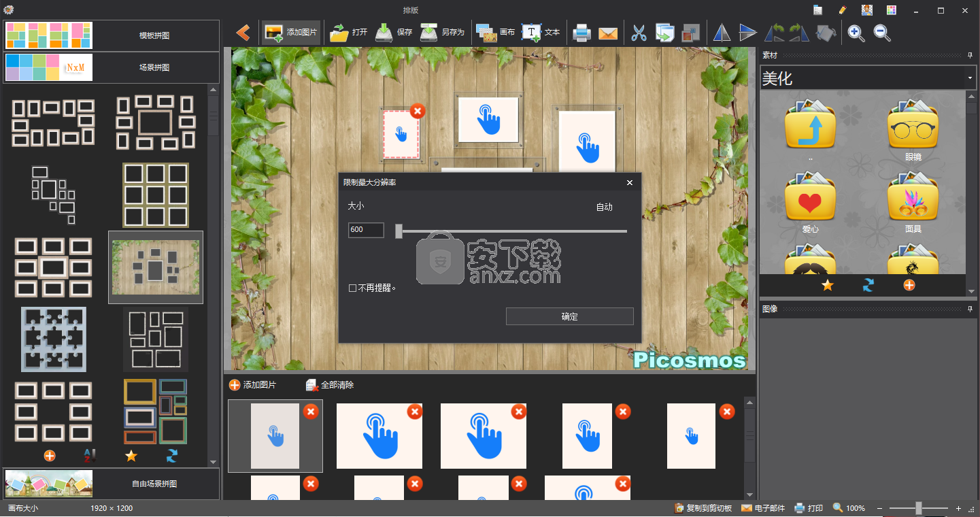Click the pencil icon in title bar

843,10
